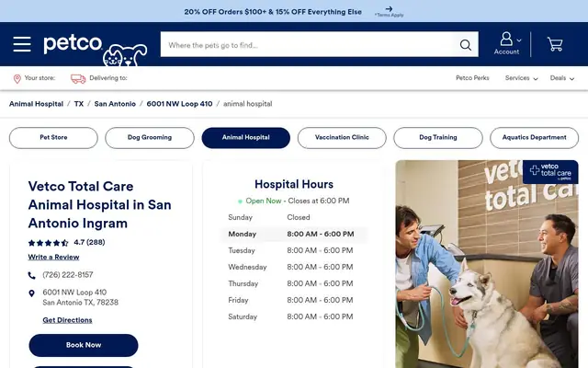Open the shopping cart

coord(555,44)
